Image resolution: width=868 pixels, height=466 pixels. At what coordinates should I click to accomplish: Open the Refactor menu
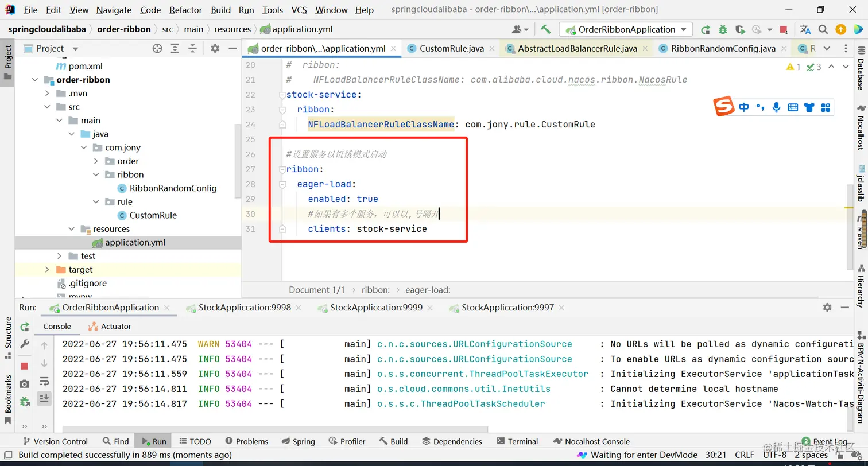185,10
